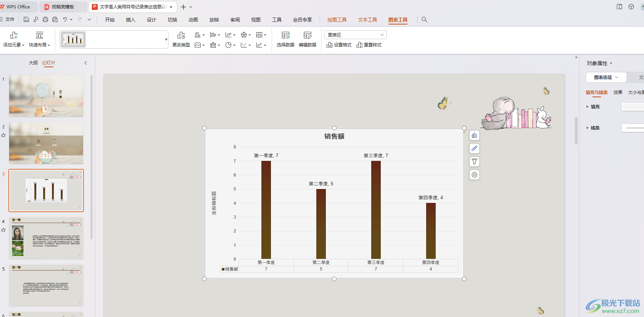Switch to the 开始 ribbon tab
Screen dimensions: 644x317
click(110, 20)
